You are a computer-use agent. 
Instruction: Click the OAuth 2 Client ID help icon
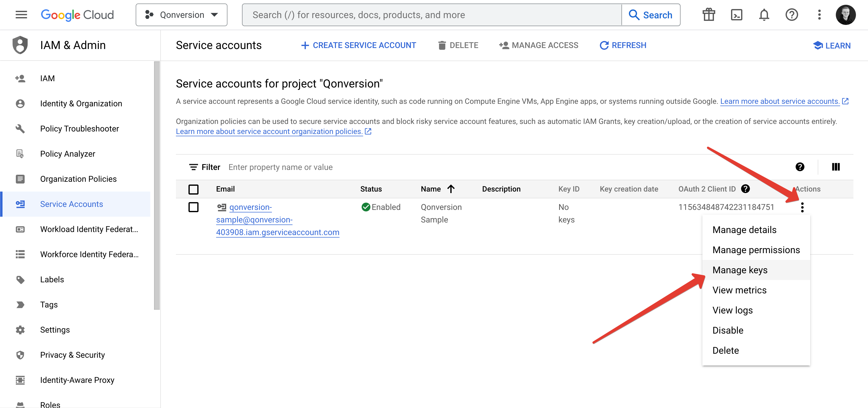(x=745, y=189)
